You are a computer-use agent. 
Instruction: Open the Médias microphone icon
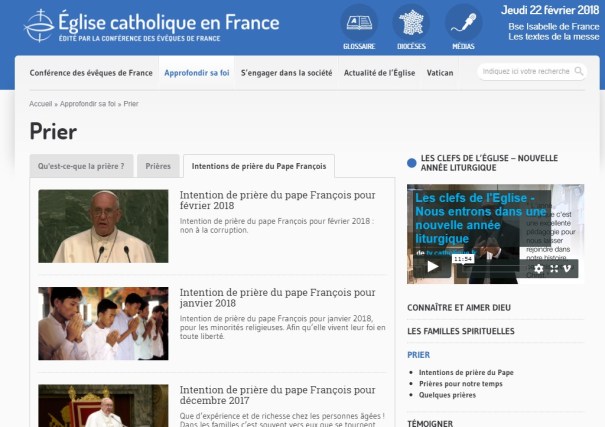pos(463,22)
